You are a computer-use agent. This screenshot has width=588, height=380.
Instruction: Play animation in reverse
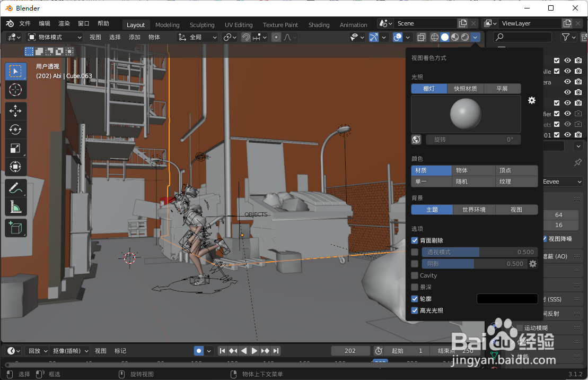pos(244,351)
